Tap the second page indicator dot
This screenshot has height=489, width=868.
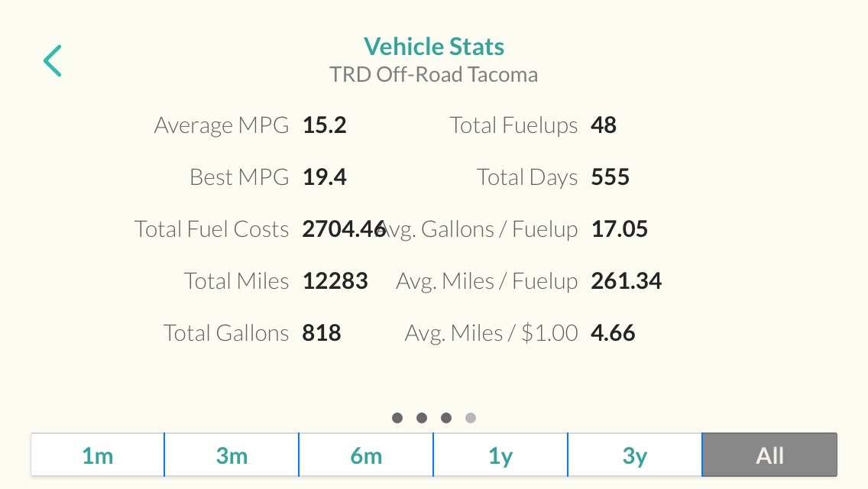coord(422,418)
